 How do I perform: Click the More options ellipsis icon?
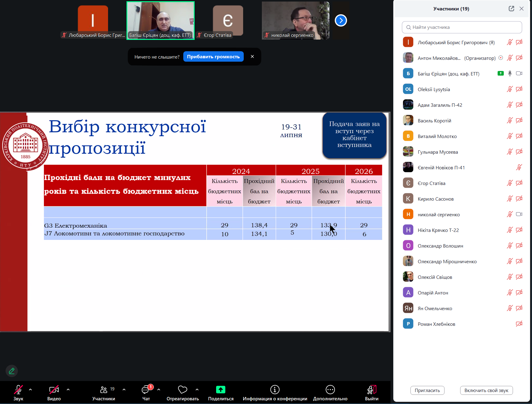point(330,390)
